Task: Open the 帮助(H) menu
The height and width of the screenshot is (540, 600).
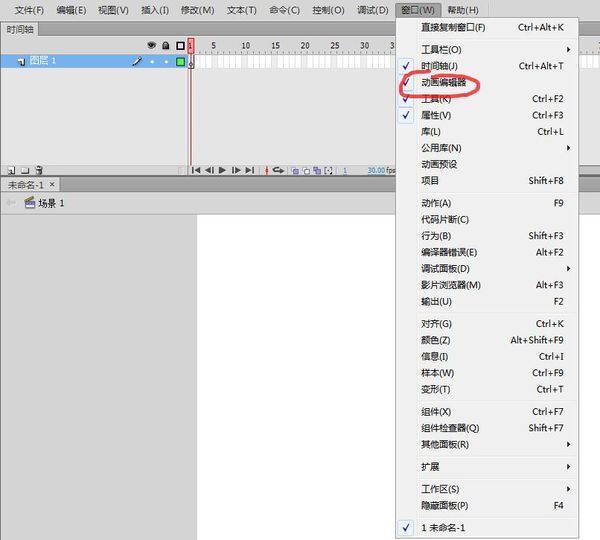Action: 463,10
